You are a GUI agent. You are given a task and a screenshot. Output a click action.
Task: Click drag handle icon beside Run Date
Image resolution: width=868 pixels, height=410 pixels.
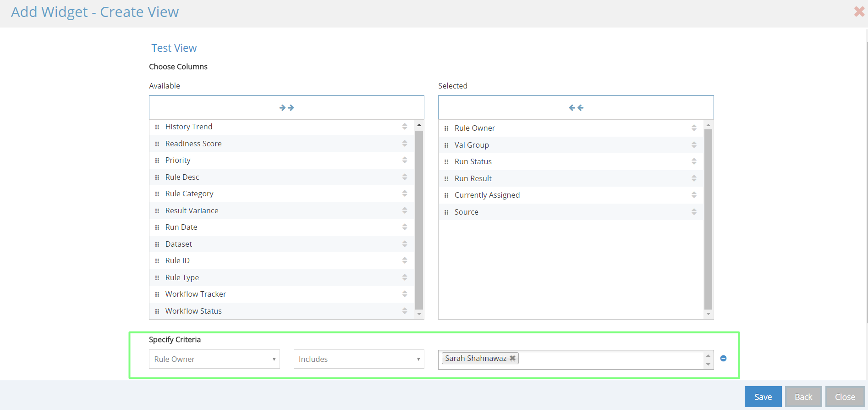[157, 227]
